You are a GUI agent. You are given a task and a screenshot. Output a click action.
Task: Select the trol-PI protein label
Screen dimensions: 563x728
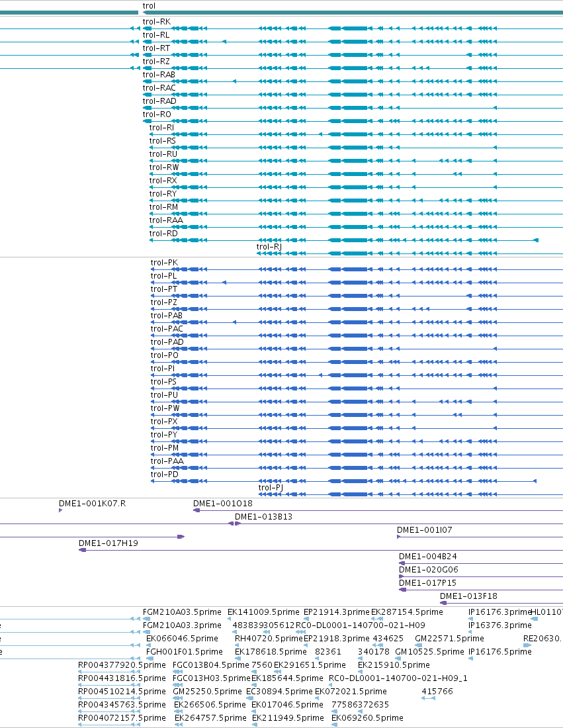click(163, 369)
